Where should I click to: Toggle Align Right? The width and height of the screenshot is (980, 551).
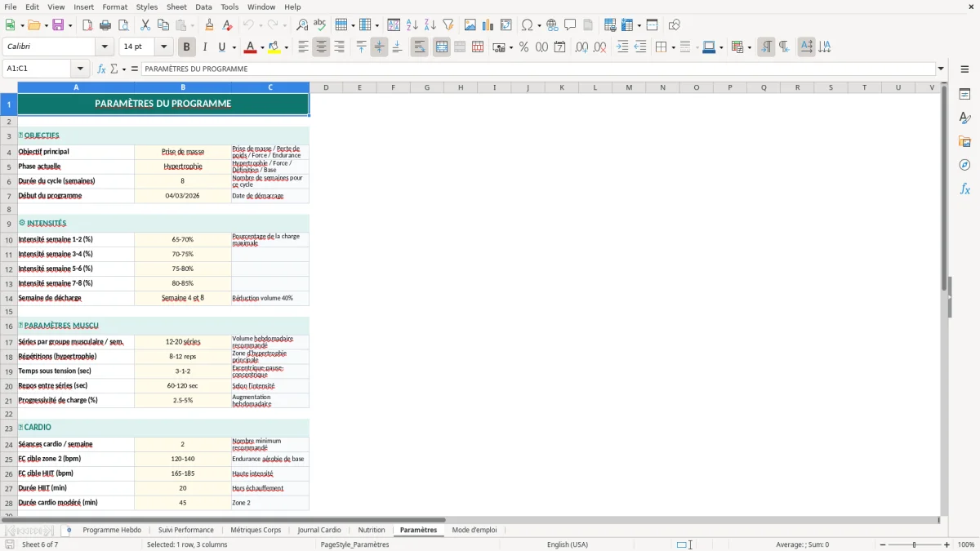pos(339,47)
